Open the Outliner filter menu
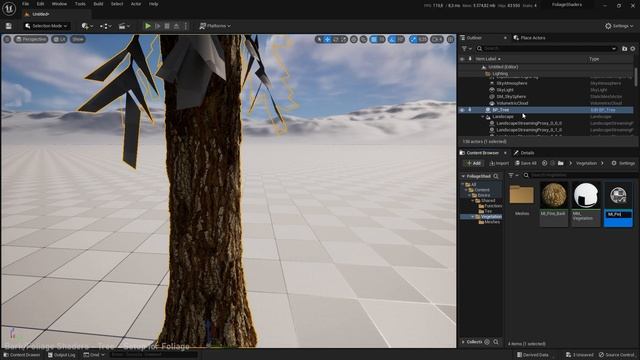 (467, 49)
